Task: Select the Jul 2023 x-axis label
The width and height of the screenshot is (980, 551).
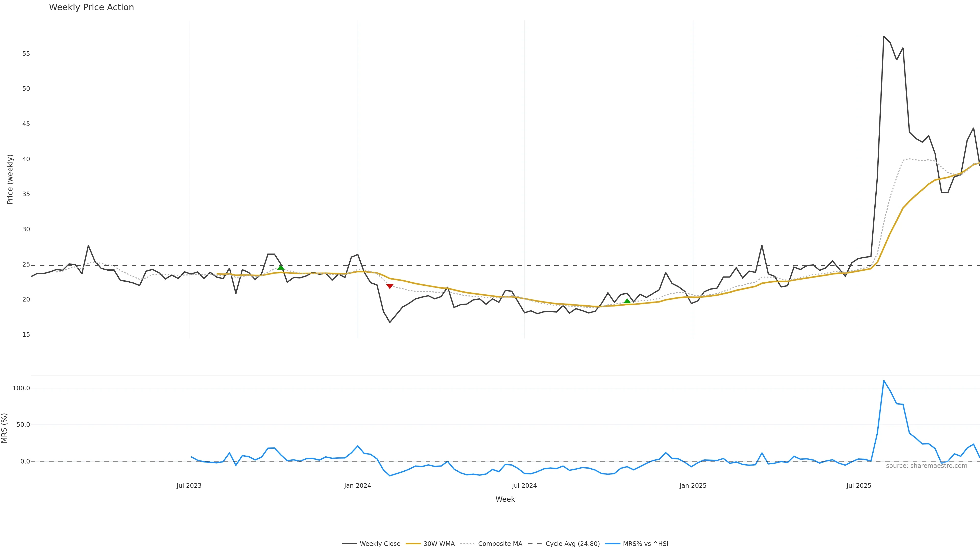Action: [189, 486]
